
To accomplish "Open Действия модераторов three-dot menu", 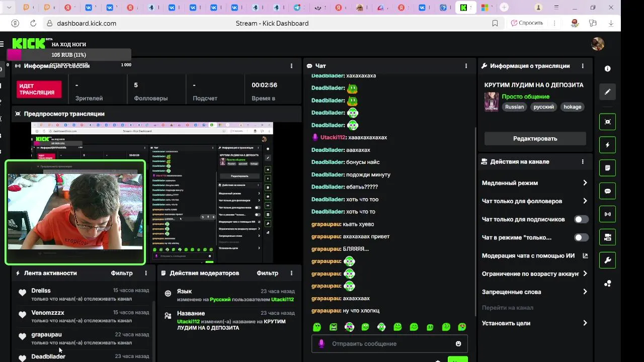I will point(291,273).
